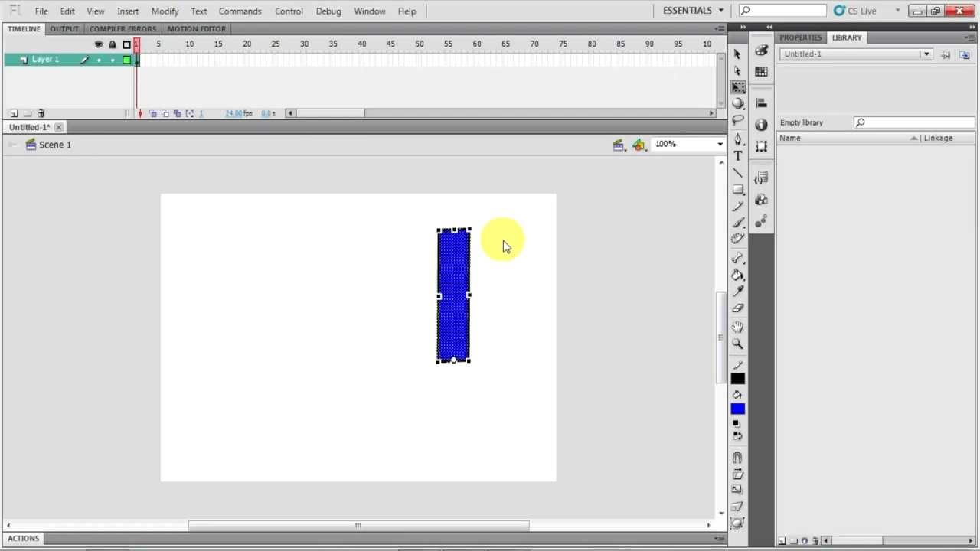
Task: Switch to the Motion Editor tab
Action: coord(196,28)
